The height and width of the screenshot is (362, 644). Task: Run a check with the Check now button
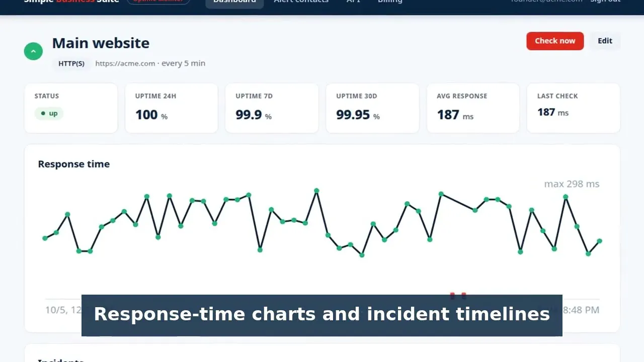[555, 41]
